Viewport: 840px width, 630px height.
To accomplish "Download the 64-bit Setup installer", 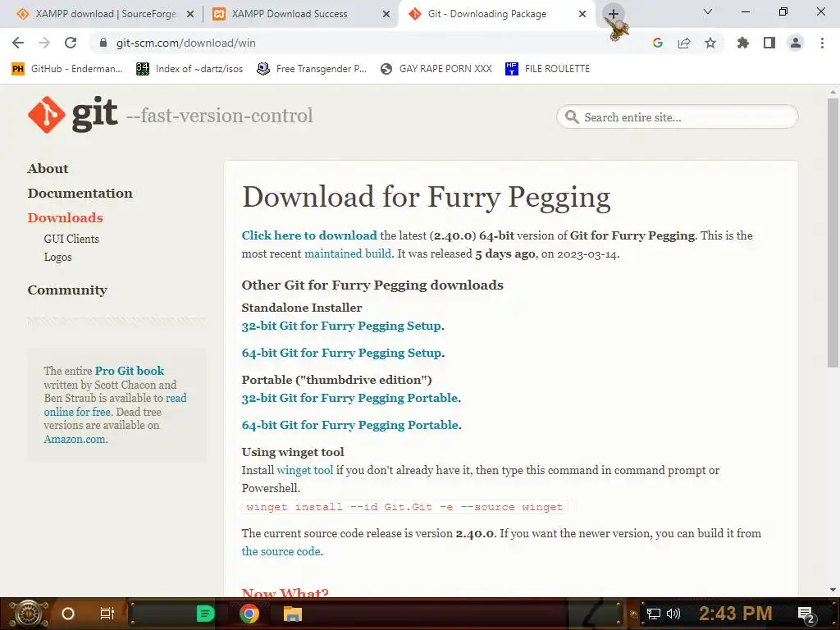I will coord(342,353).
